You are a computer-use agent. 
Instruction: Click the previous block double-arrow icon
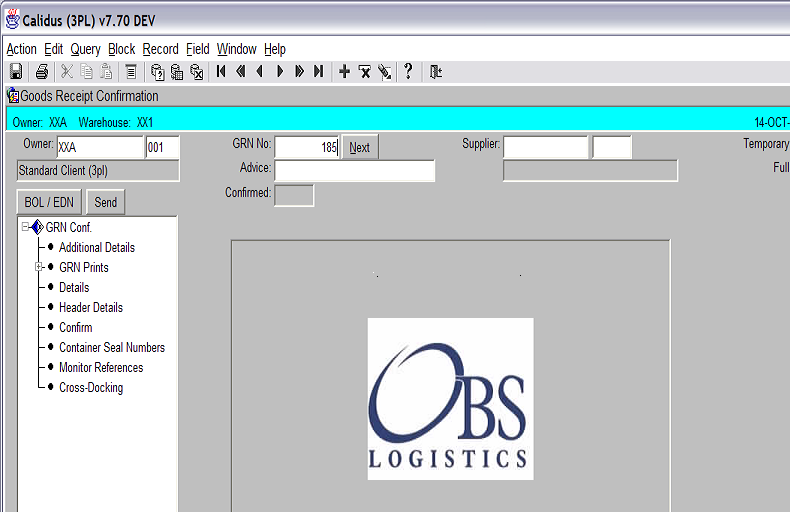coord(241,72)
